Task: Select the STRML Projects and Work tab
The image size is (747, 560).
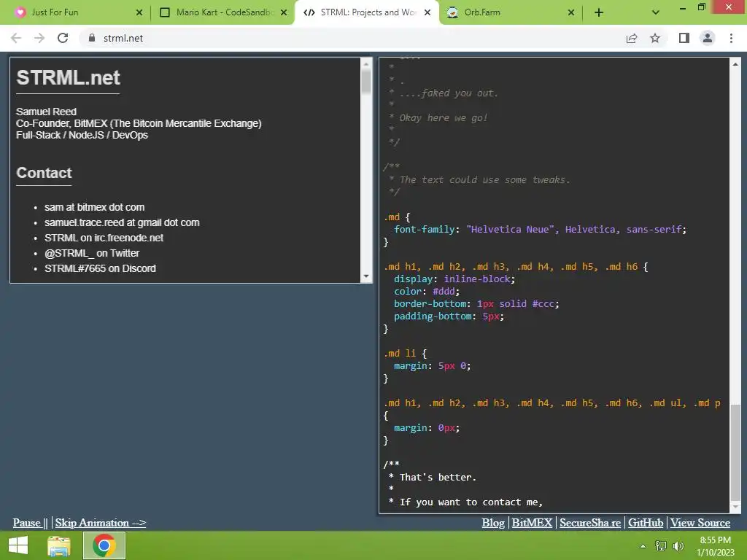Action: (x=367, y=12)
